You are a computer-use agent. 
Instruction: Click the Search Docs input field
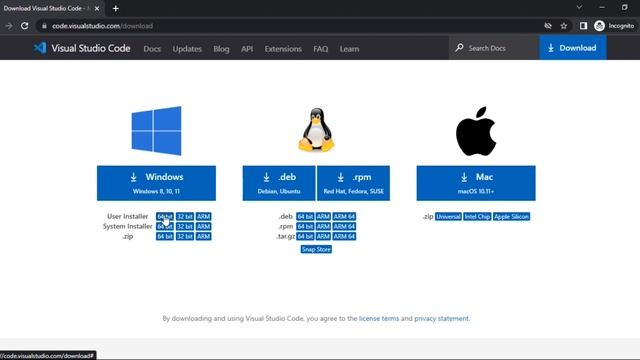point(494,48)
